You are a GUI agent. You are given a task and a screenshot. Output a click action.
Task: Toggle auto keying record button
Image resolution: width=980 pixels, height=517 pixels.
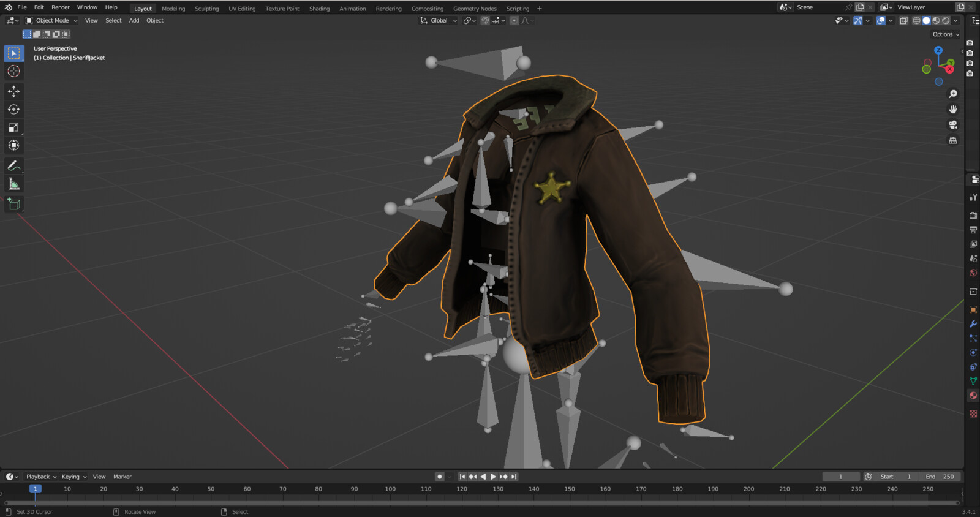(x=439, y=477)
